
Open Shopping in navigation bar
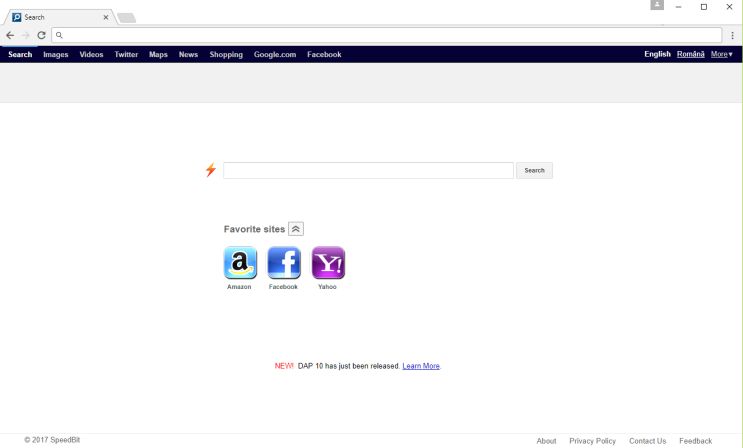[x=226, y=55]
